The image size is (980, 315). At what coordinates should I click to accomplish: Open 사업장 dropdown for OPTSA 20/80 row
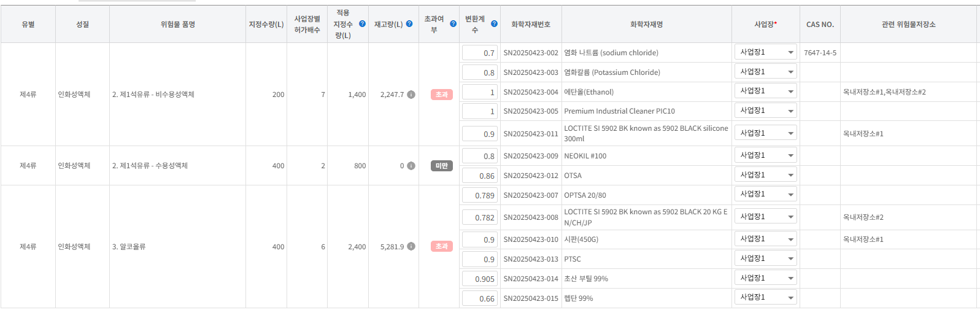tap(766, 194)
